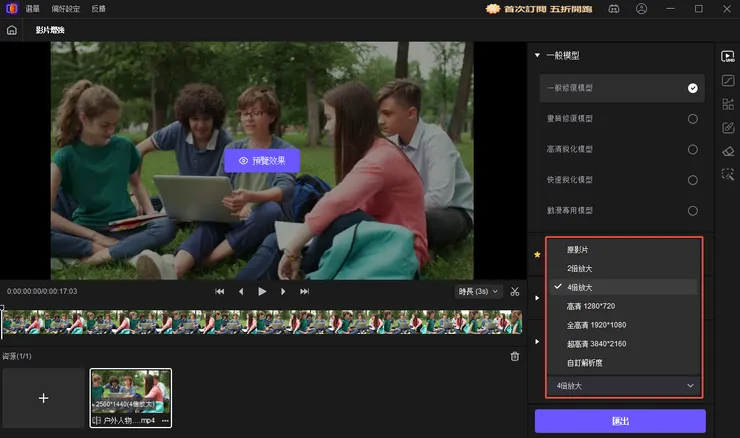Expand the upper collapsed section arrow

[x=537, y=298]
